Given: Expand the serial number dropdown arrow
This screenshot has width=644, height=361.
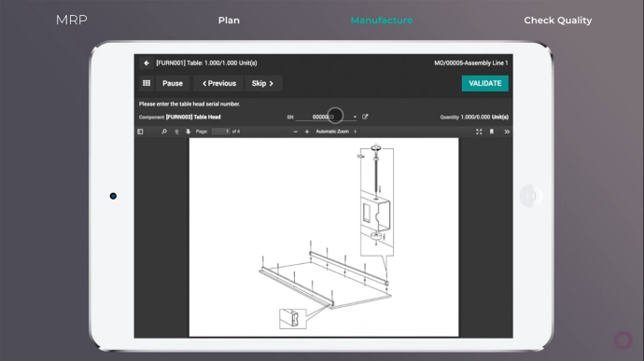Looking at the screenshot, I should point(355,117).
